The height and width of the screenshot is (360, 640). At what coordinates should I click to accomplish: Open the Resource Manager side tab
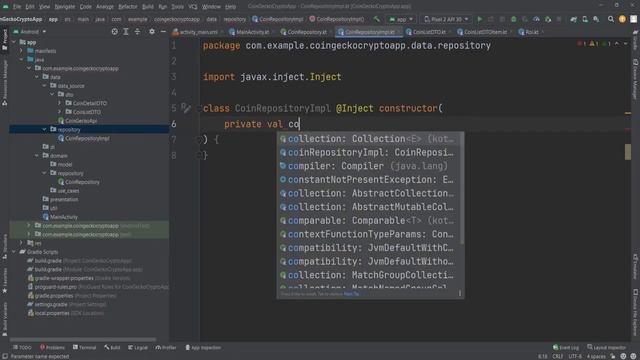(x=4, y=83)
